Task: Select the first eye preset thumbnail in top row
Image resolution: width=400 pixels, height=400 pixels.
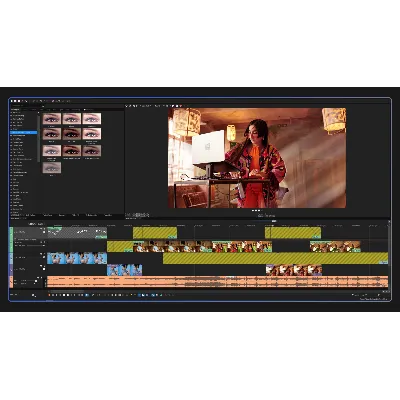Action: coord(52,119)
